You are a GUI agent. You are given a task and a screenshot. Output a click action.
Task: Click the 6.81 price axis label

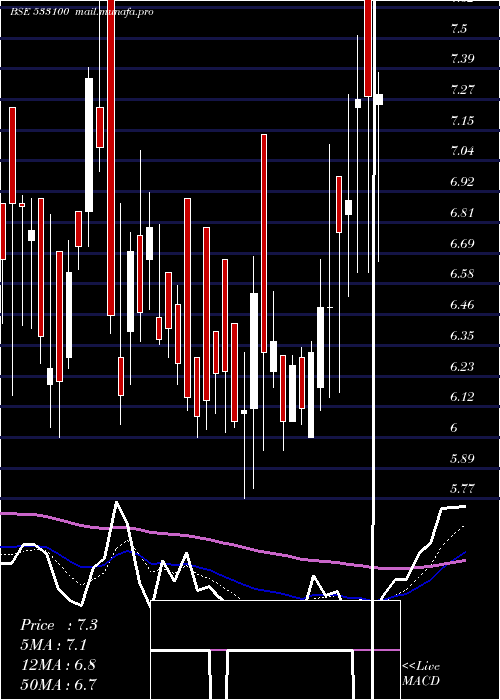(462, 212)
